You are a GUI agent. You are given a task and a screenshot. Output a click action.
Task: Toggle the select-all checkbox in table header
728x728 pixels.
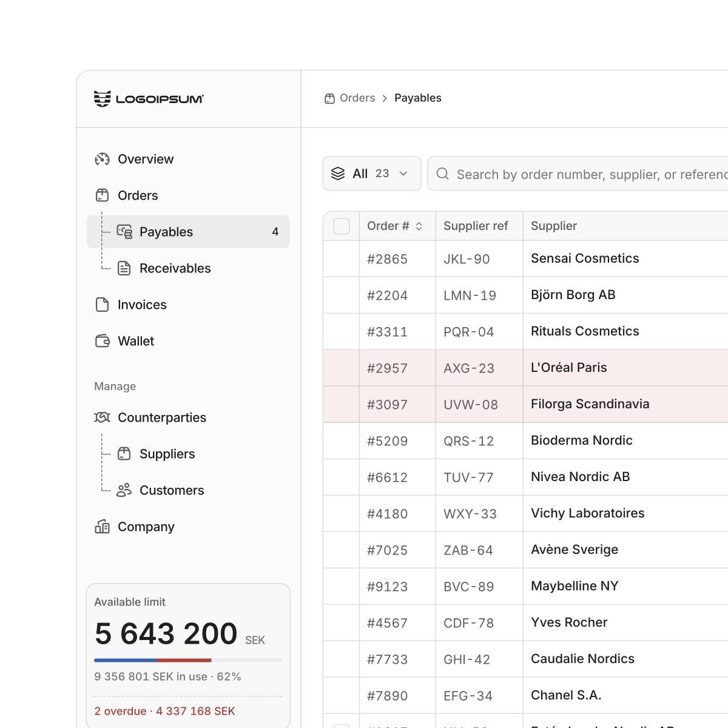coord(342,226)
